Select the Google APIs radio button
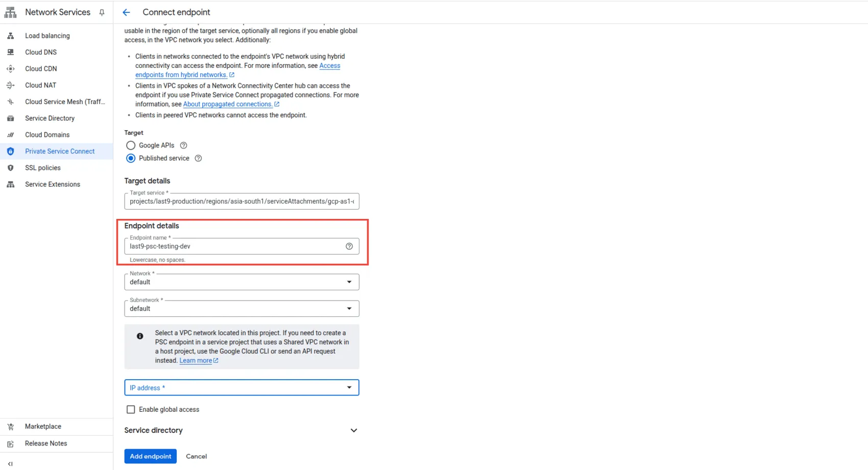The height and width of the screenshot is (470, 868). pyautogui.click(x=131, y=145)
